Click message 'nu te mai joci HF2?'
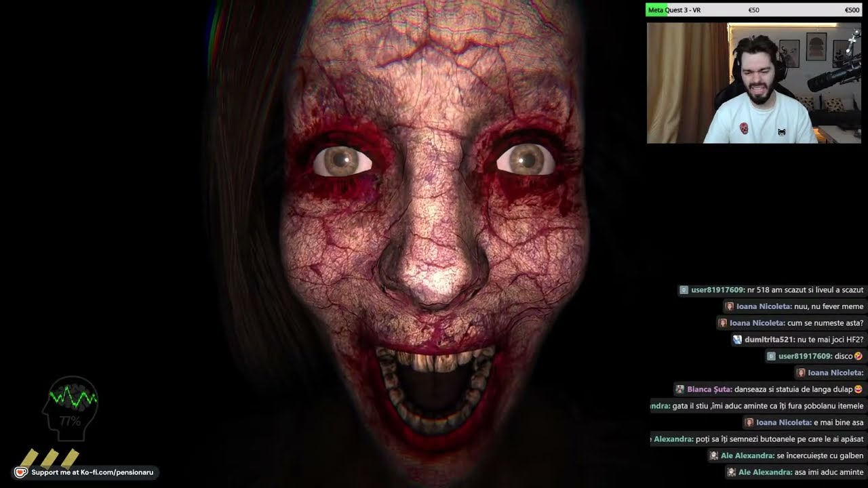 (831, 340)
